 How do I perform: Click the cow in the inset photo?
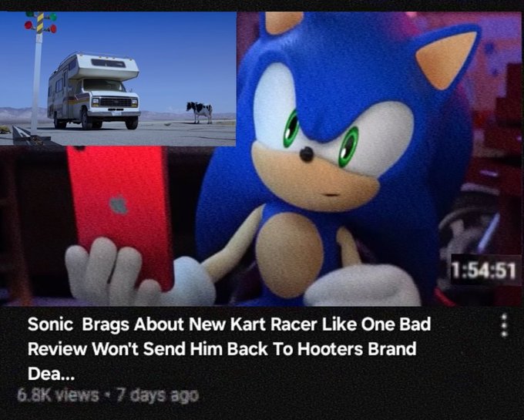click(x=200, y=112)
